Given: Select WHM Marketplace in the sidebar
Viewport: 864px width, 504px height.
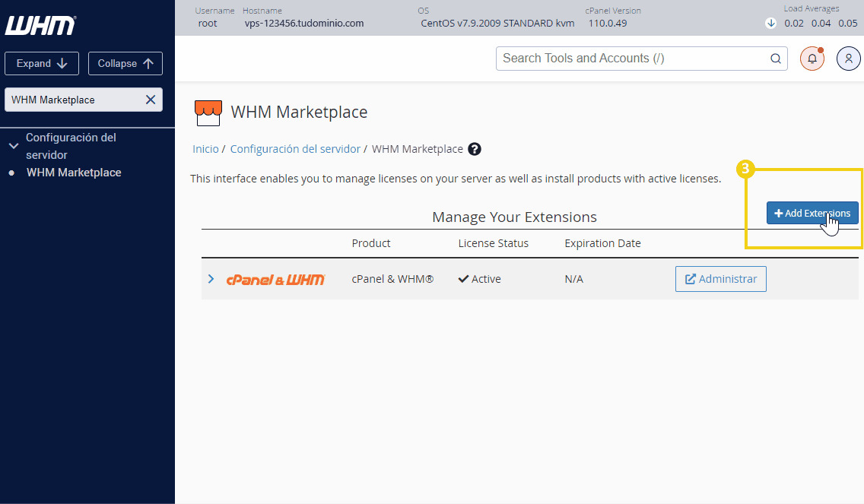Looking at the screenshot, I should [74, 173].
